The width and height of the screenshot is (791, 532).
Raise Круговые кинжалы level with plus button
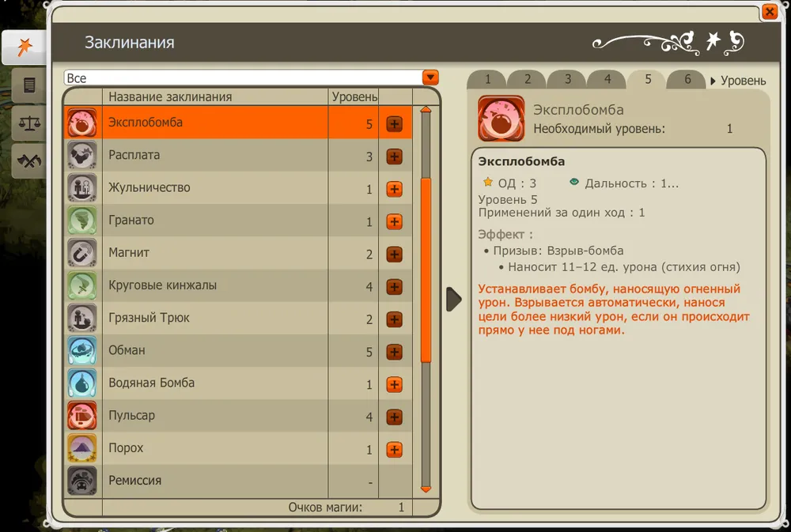[395, 287]
